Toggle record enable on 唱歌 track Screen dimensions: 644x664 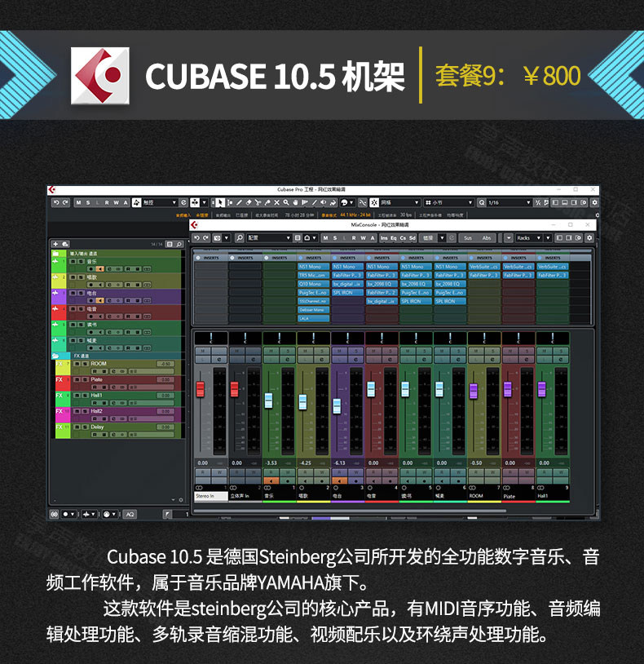[x=91, y=285]
